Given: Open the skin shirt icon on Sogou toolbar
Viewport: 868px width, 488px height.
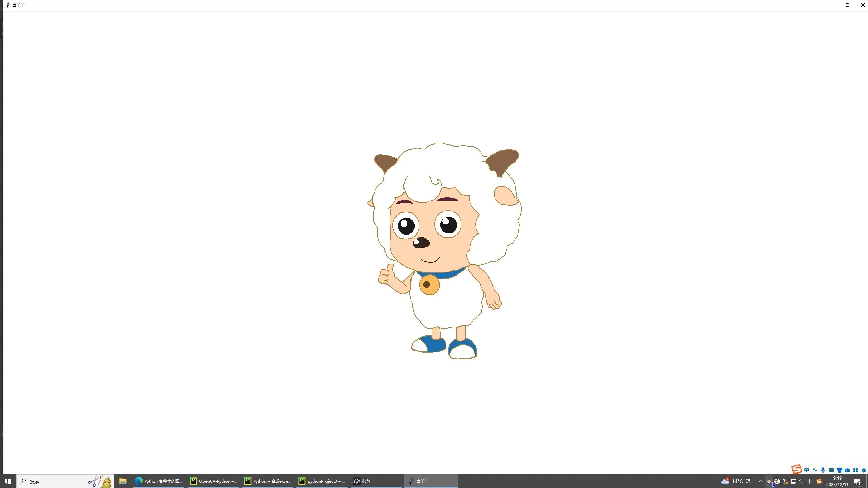Looking at the screenshot, I should [x=839, y=470].
